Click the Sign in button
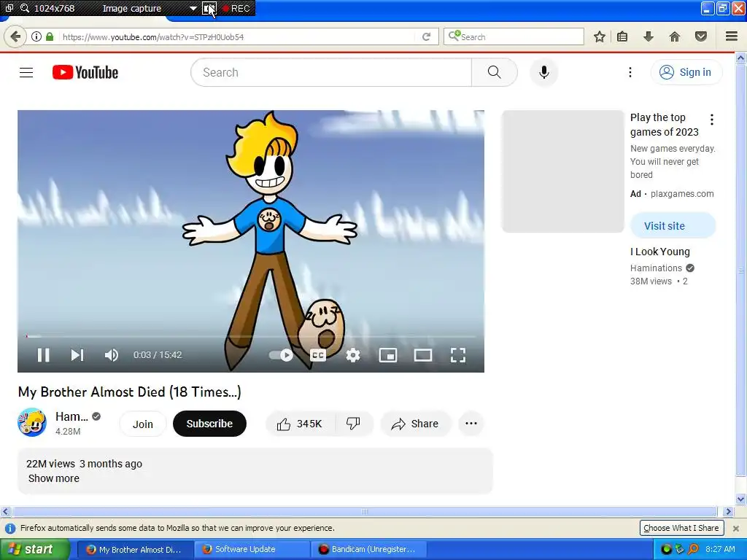Viewport: 747px width, 560px height. [x=686, y=72]
